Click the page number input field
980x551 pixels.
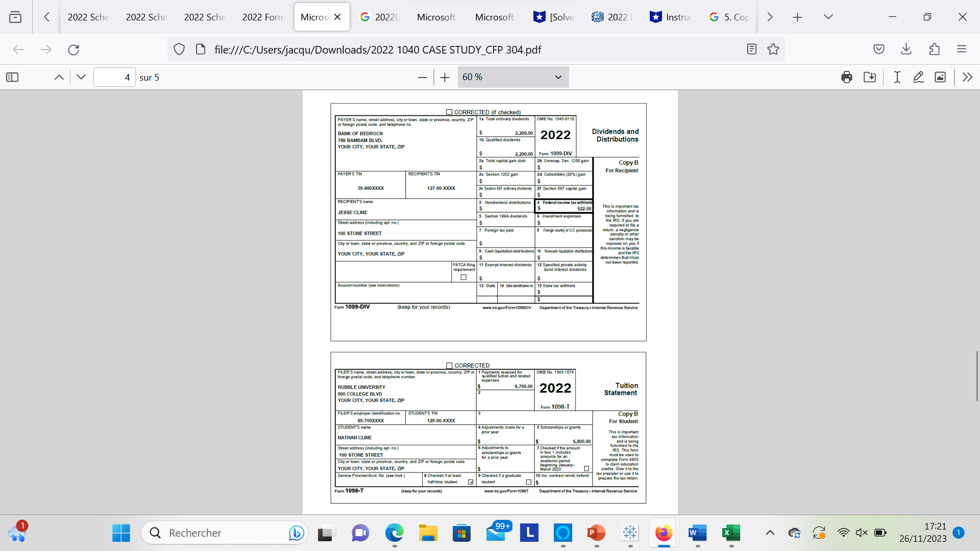tap(114, 77)
